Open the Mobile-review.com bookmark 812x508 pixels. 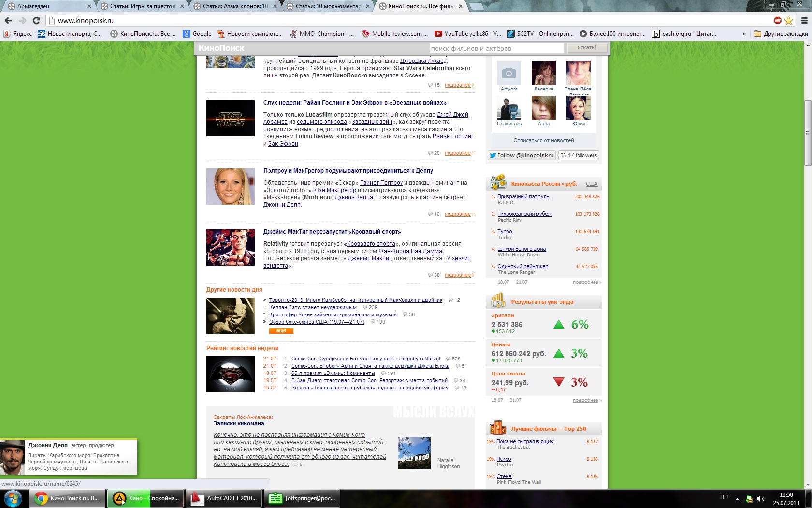[395, 34]
